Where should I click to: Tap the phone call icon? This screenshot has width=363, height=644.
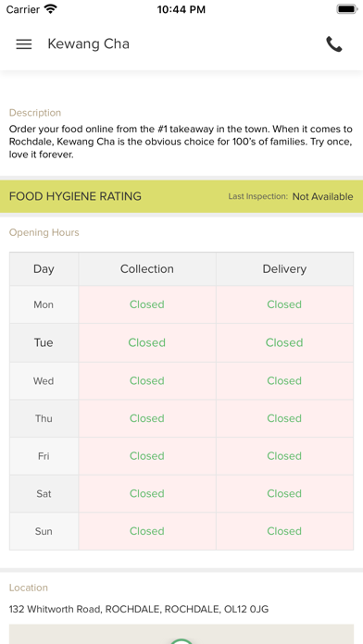tap(334, 43)
